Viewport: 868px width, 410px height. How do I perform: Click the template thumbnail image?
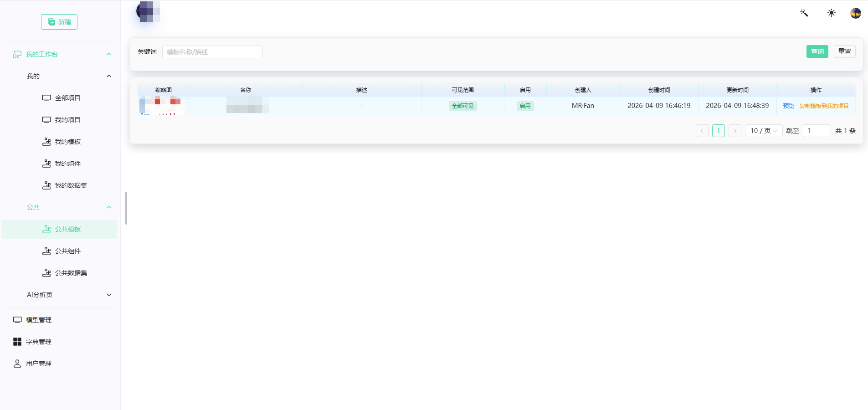163,106
